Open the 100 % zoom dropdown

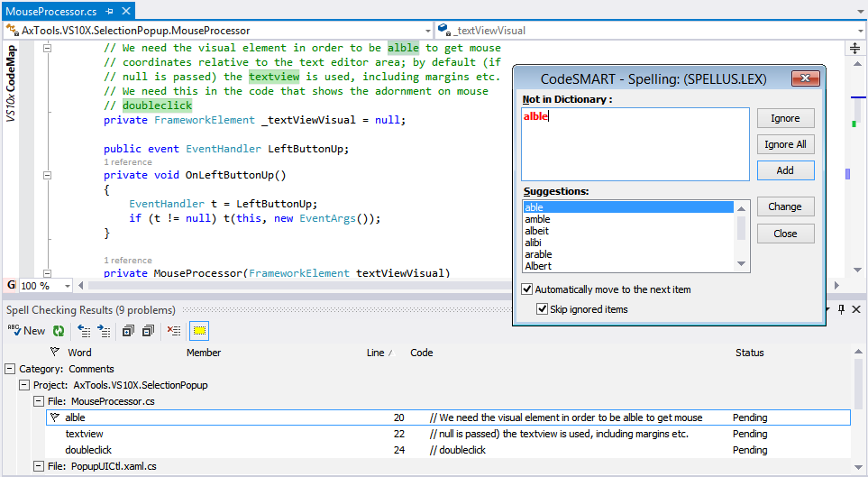(68, 286)
